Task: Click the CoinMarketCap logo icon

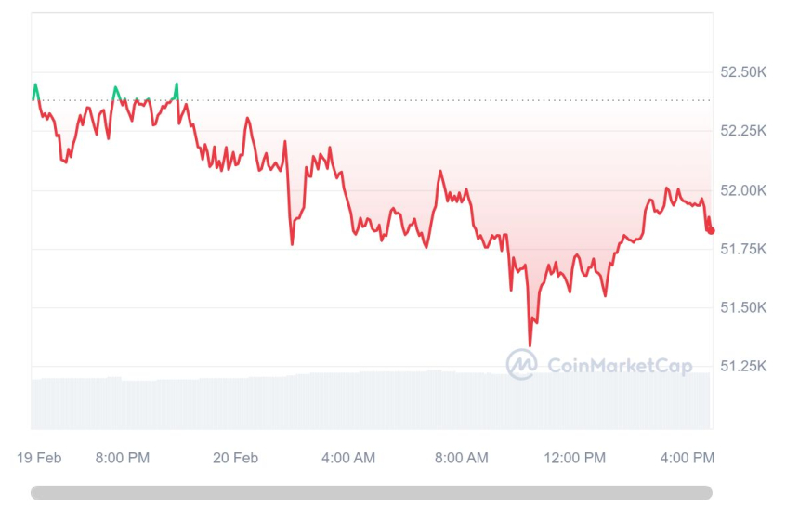Action: point(521,365)
